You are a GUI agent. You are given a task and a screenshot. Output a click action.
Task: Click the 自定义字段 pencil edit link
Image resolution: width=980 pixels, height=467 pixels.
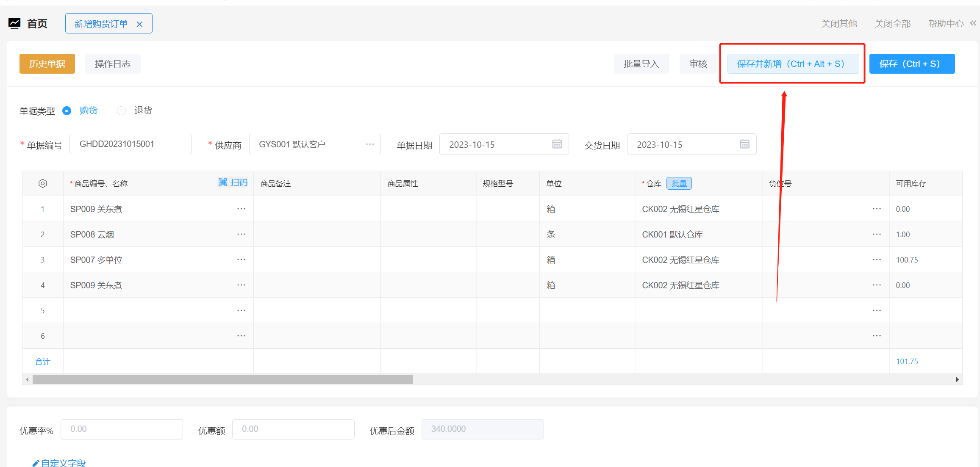59,463
